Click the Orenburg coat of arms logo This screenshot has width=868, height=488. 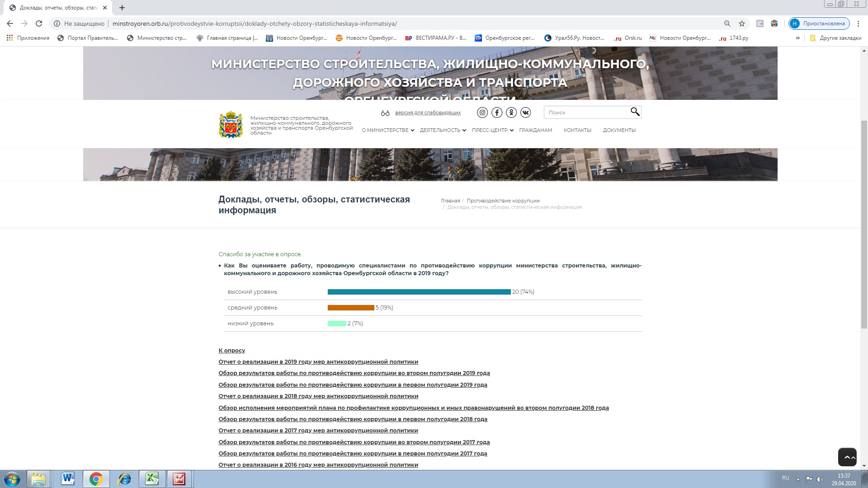point(231,125)
